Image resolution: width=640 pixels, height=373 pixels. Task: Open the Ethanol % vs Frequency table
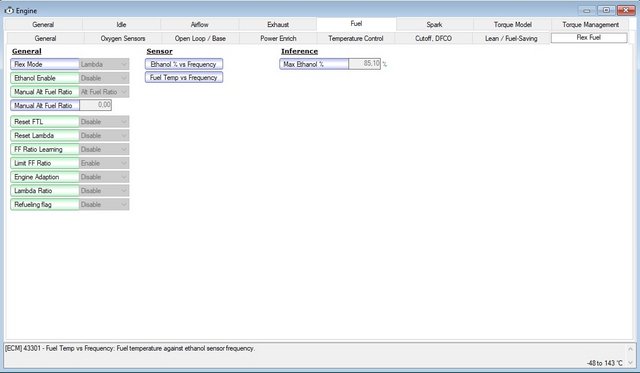(x=184, y=64)
